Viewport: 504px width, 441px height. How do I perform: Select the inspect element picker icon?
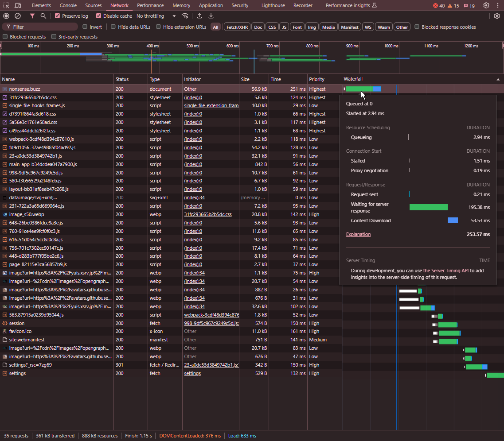[x=6, y=5]
